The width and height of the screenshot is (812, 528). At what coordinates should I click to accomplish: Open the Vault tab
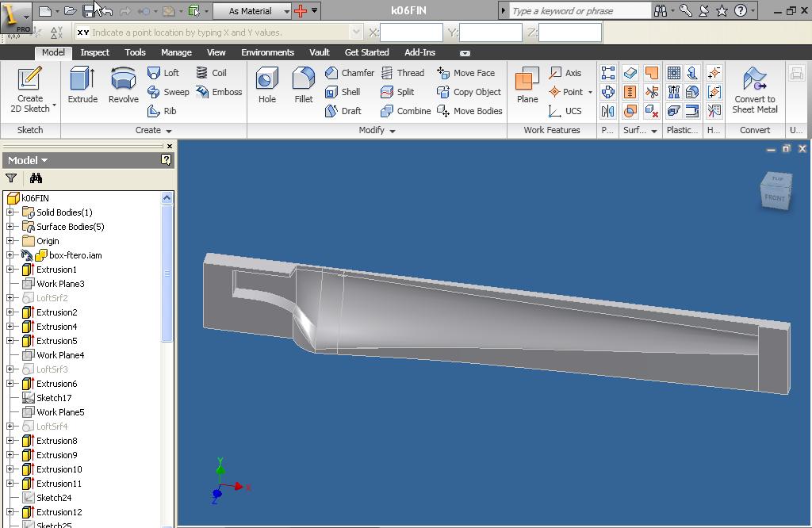tap(320, 52)
